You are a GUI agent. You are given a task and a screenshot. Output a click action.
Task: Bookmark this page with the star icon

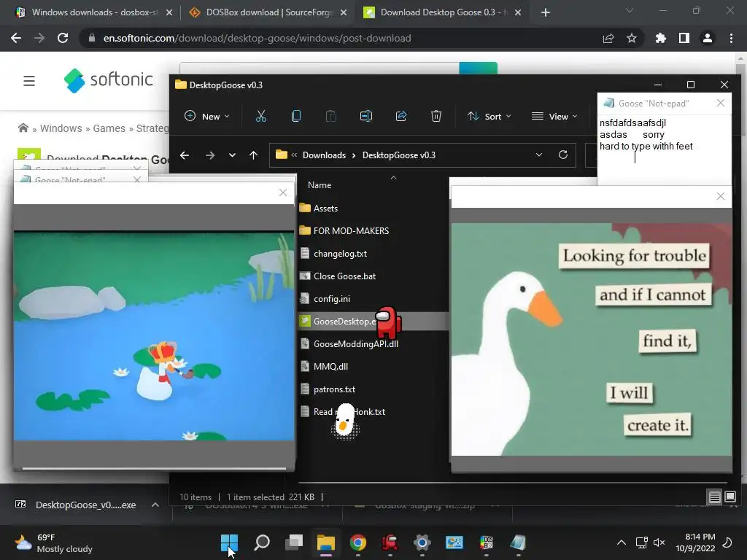(632, 38)
